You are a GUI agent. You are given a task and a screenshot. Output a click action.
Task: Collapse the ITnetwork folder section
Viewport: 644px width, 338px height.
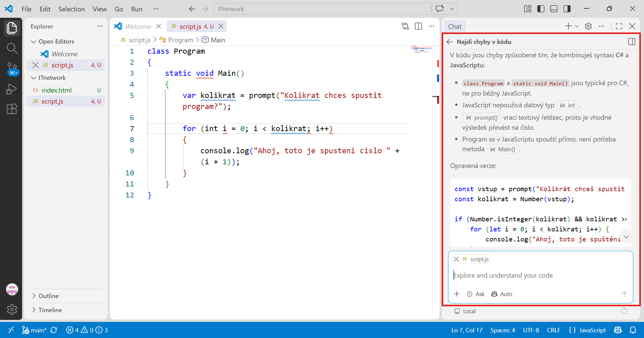[66, 78]
